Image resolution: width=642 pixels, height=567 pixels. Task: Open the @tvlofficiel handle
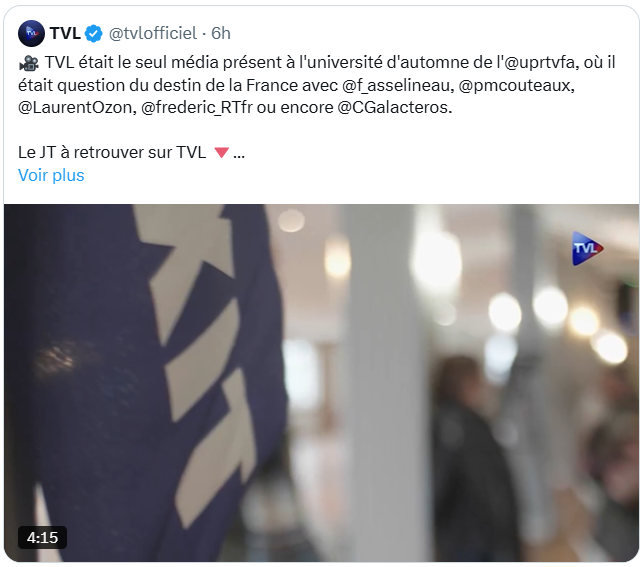153,33
